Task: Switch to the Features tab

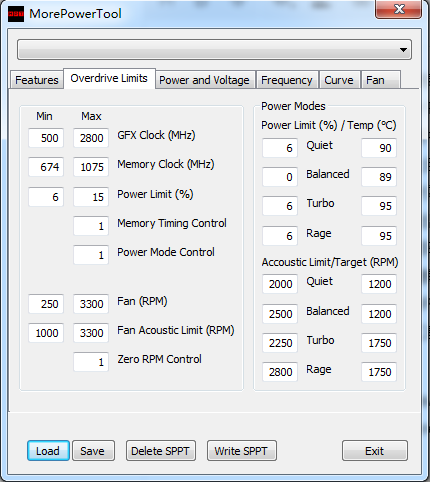Action: click(37, 80)
